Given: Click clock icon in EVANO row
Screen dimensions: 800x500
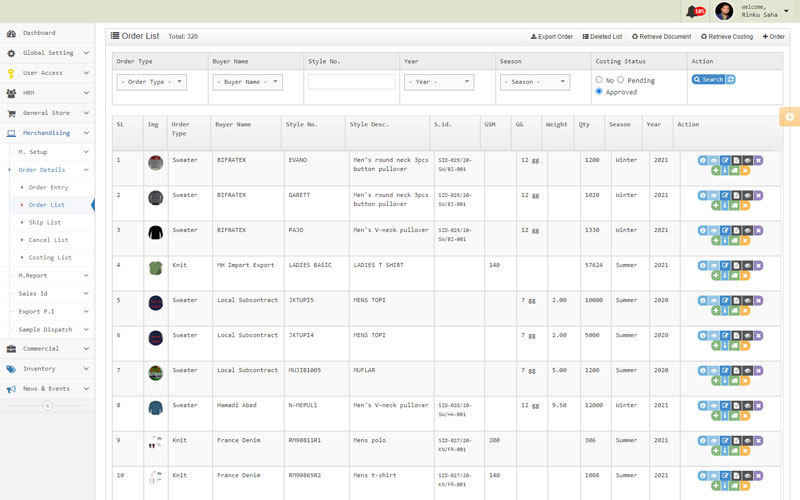Looking at the screenshot, I should [x=703, y=160].
